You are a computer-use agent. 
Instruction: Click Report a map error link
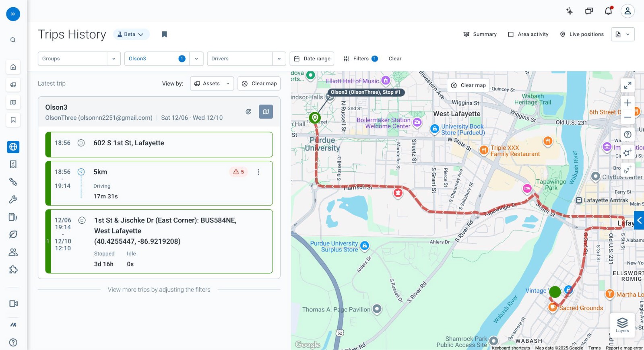coord(624,348)
